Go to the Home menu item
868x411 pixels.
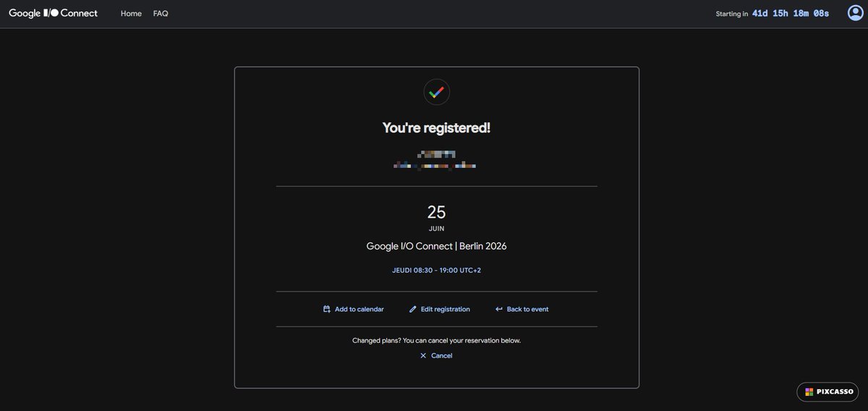point(131,13)
